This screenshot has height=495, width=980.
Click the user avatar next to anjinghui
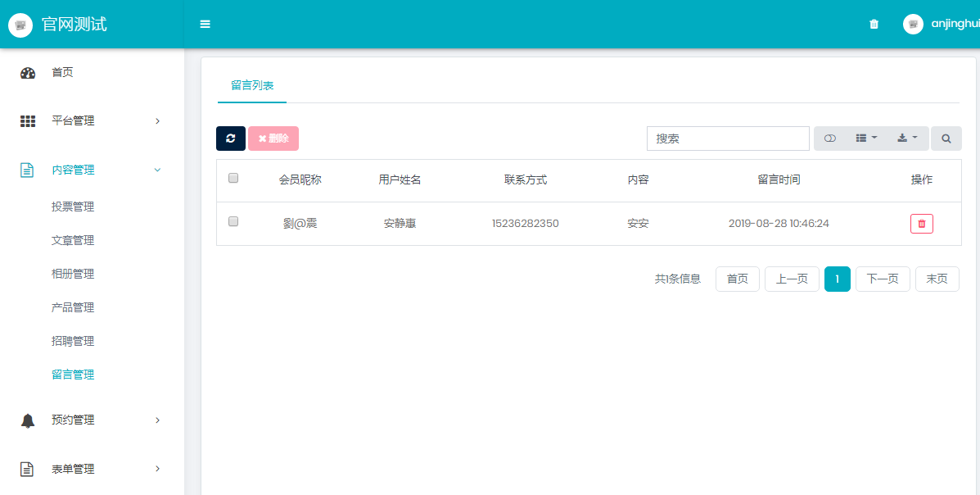pos(913,25)
